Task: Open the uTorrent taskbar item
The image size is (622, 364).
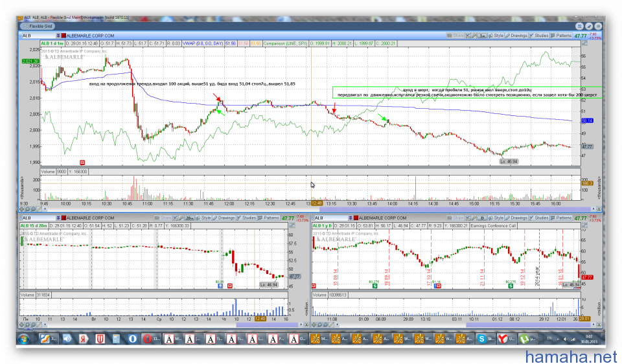Action: coord(529,339)
